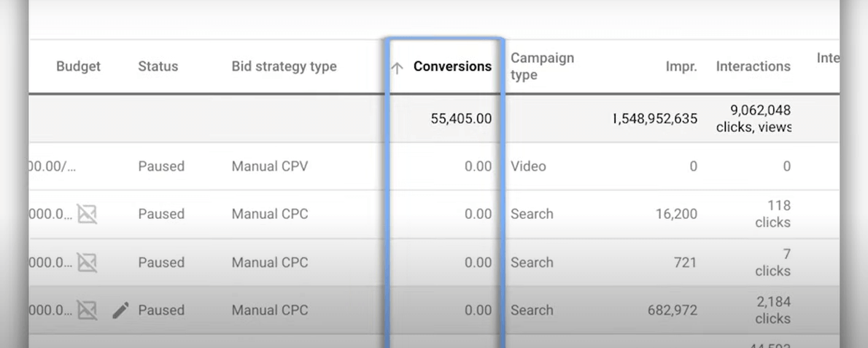Open Paused status in the 16,200 impressions row
Viewport: 868px width, 348px height.
pyautogui.click(x=161, y=214)
